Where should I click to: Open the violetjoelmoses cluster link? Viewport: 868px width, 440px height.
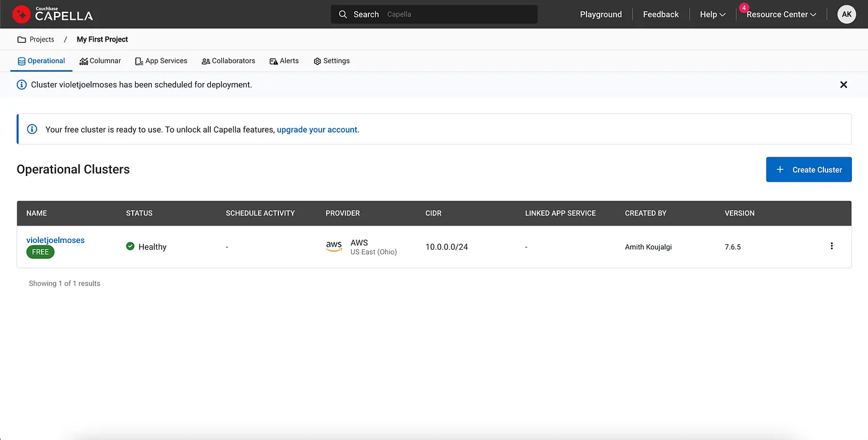55,240
